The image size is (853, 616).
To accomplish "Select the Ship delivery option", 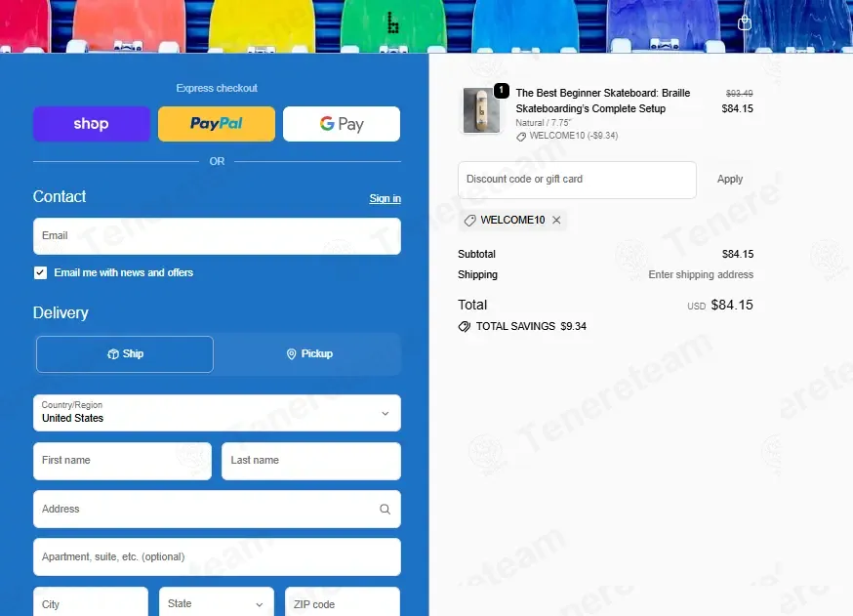I will coord(125,354).
